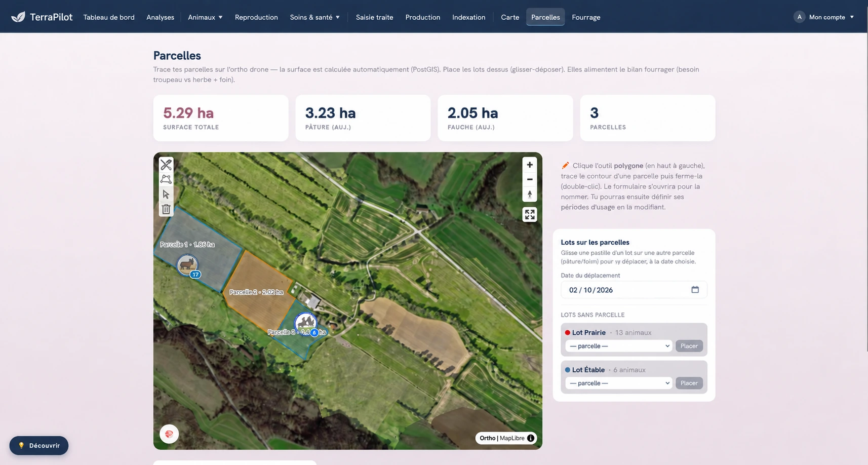Enter fullscreen map mode
Image resolution: width=868 pixels, height=465 pixels.
pyautogui.click(x=530, y=215)
